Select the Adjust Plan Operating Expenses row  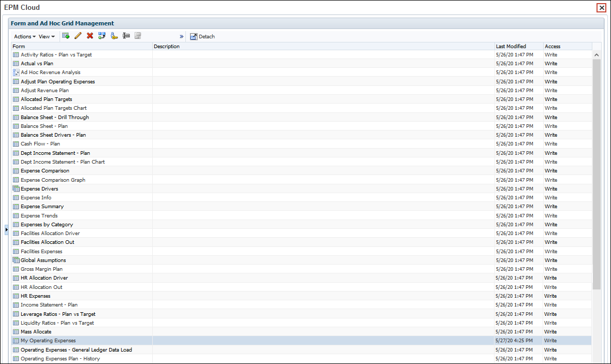click(x=301, y=81)
